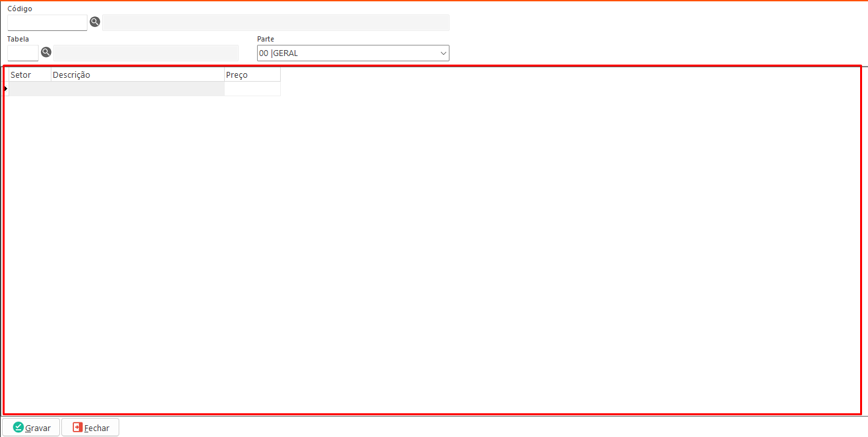Click the red exit icon on Fechar
Screen dimensions: 868x437
click(x=78, y=428)
